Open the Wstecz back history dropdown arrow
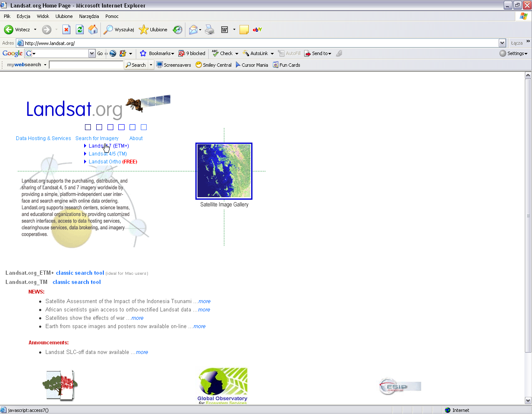532x414 pixels. pos(35,30)
